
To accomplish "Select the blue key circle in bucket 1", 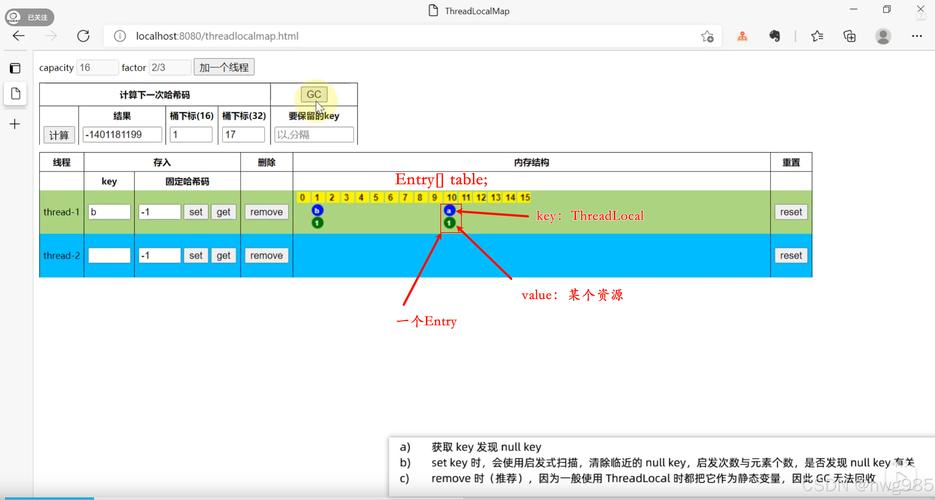I will coord(317,211).
